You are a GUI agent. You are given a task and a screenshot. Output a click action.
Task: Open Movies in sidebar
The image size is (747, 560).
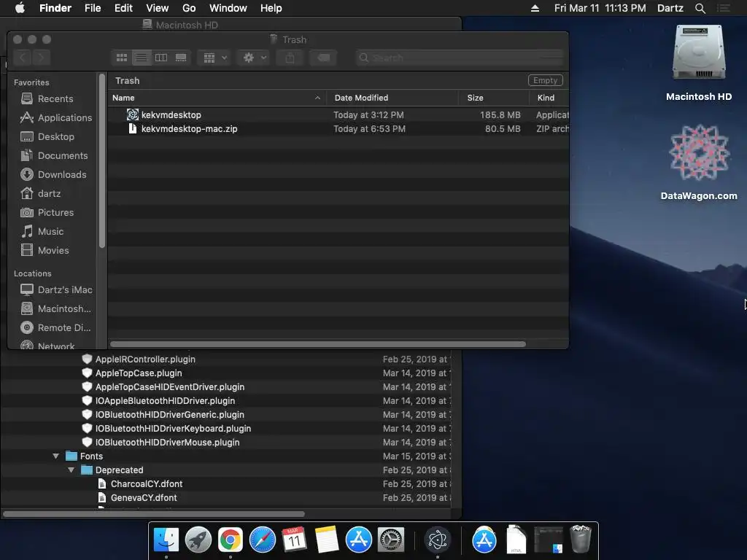[44, 251]
